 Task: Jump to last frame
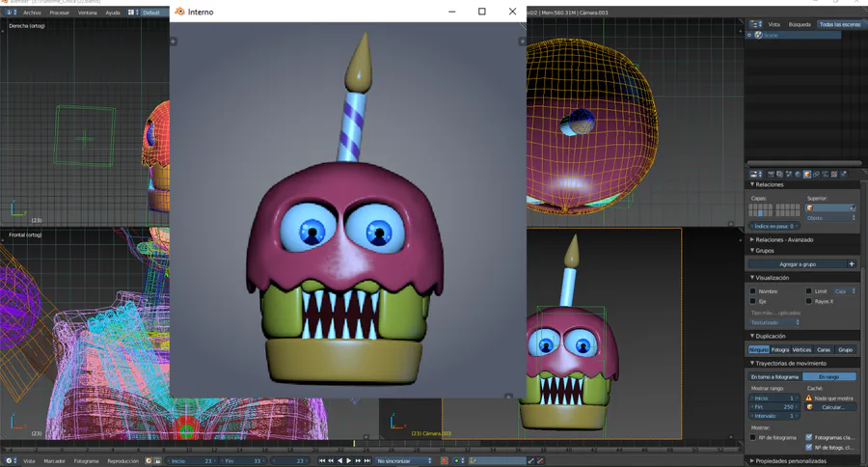tap(367, 461)
